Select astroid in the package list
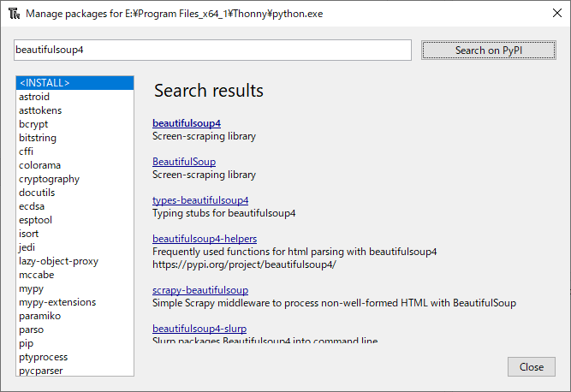This screenshot has width=571, height=392. tap(75, 97)
